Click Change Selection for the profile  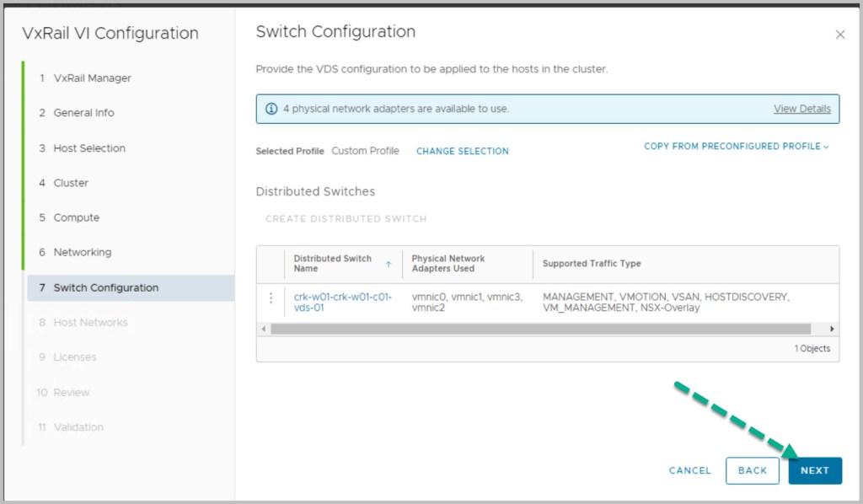462,152
